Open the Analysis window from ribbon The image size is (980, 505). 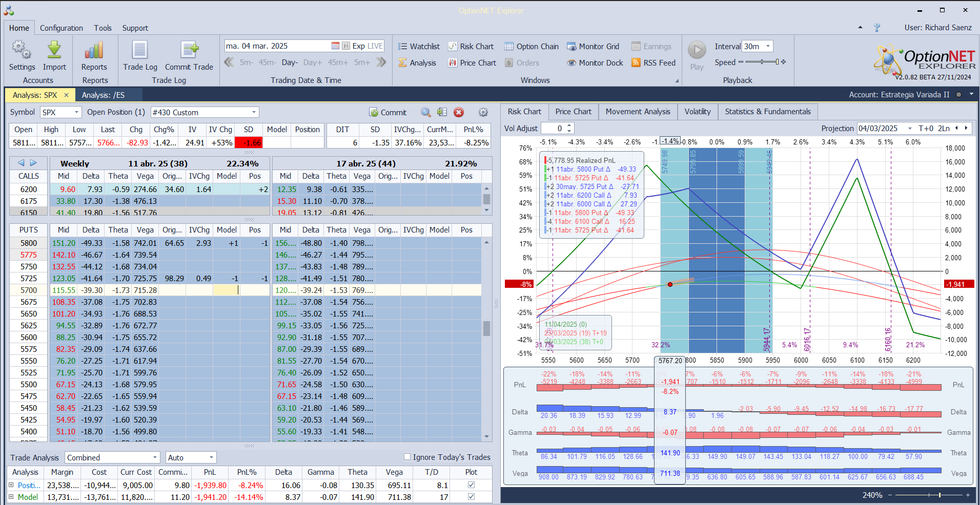pyautogui.click(x=417, y=62)
